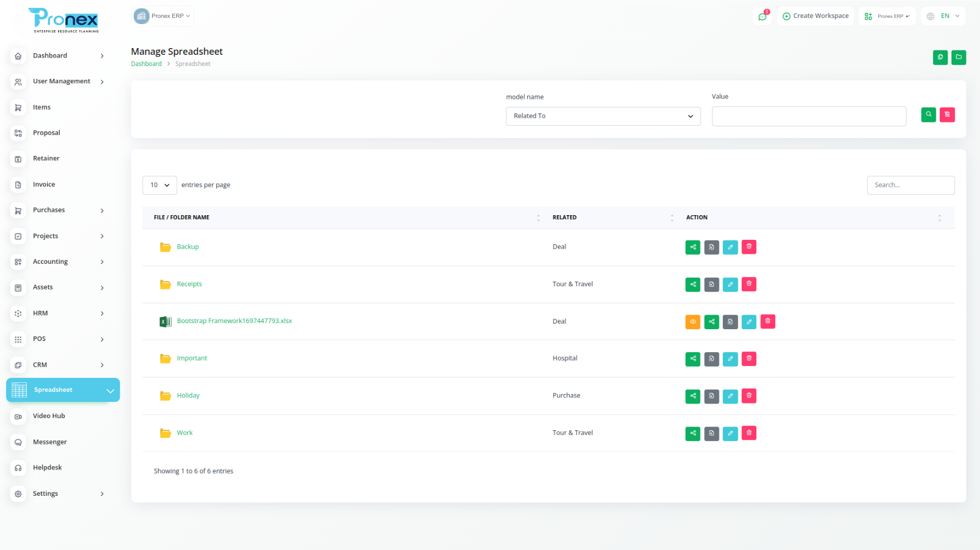Delete the Work folder
The width and height of the screenshot is (980, 550).
click(749, 433)
